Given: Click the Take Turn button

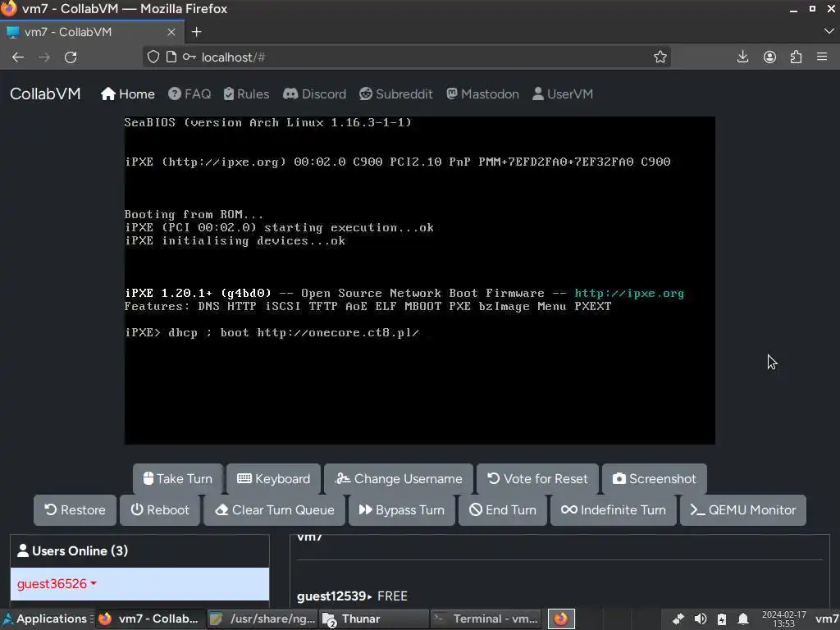Looking at the screenshot, I should coord(178,479).
